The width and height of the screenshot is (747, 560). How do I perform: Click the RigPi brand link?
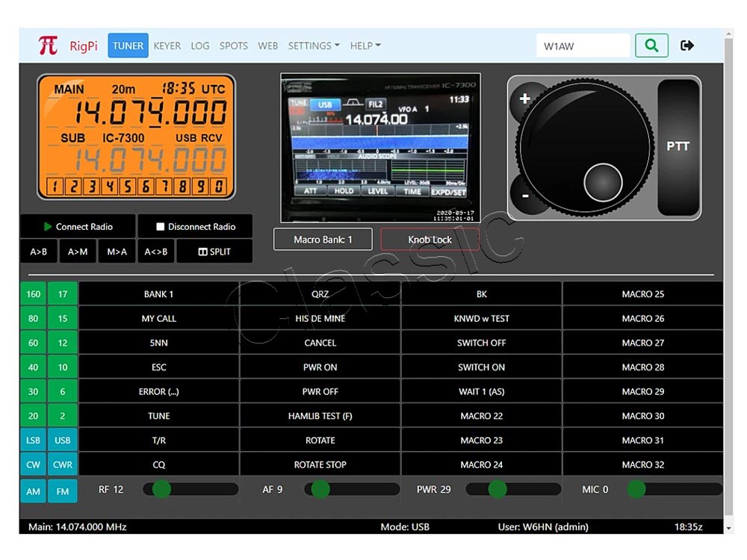[84, 46]
